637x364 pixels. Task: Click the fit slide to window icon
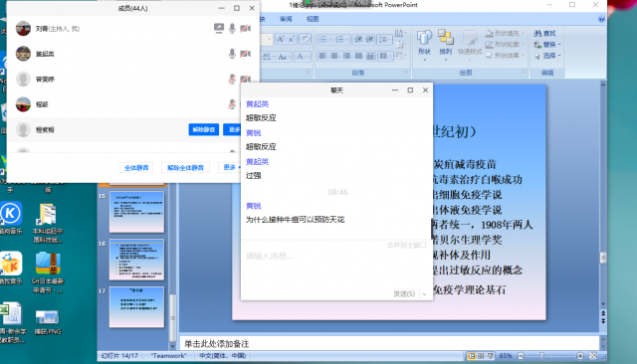593,356
